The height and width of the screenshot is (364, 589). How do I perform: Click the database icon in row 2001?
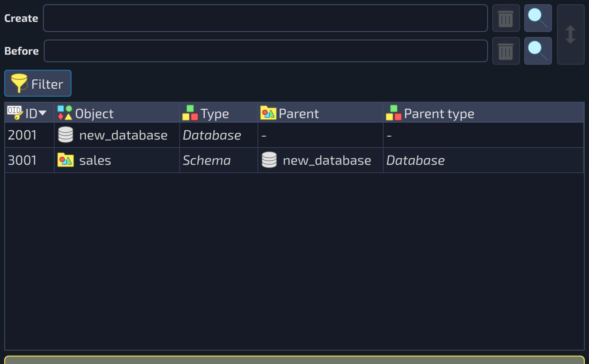point(66,135)
